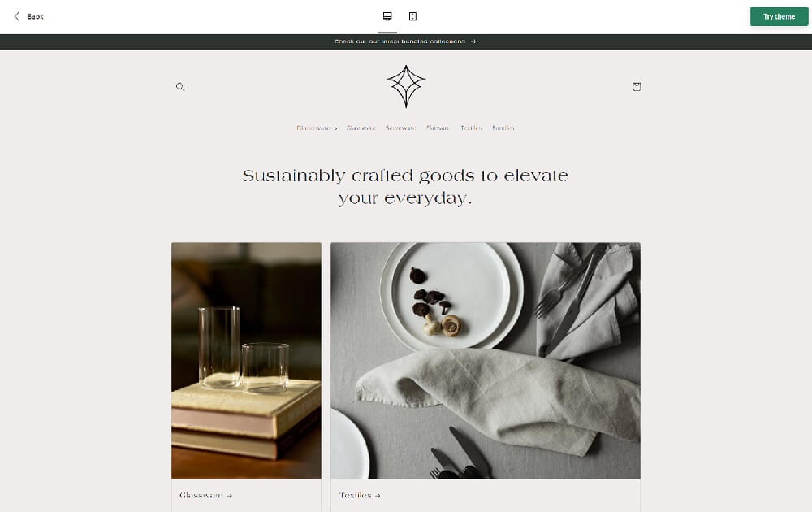Click the Try theme button
Viewport: 812px width, 512px height.
779,16
